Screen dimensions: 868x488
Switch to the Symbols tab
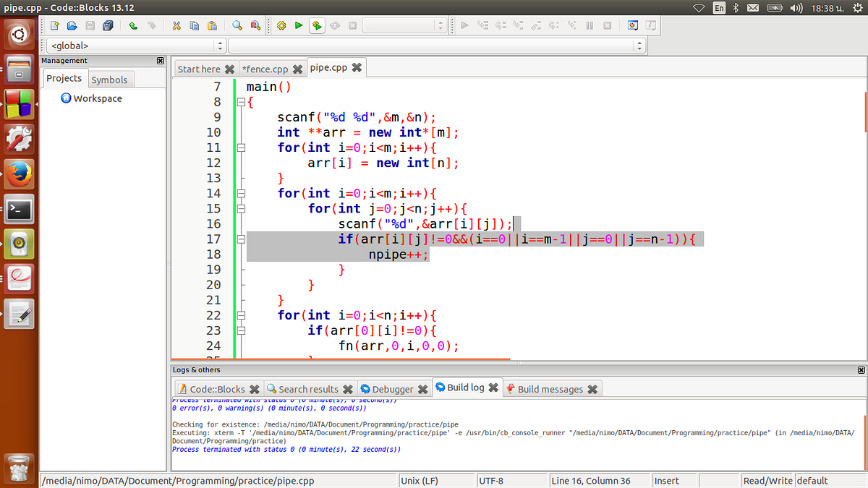[109, 80]
